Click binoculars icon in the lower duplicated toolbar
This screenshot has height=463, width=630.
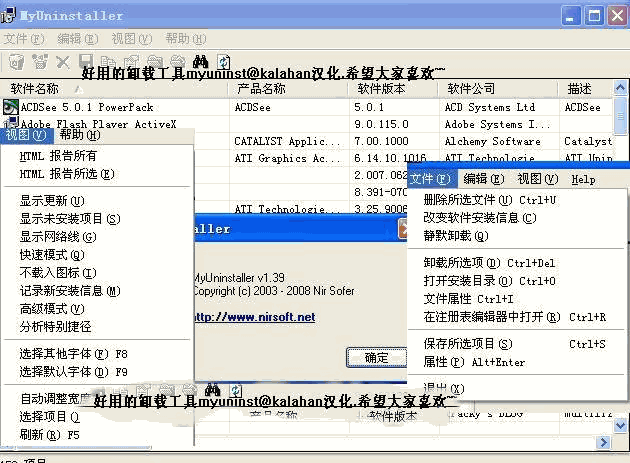[212, 389]
